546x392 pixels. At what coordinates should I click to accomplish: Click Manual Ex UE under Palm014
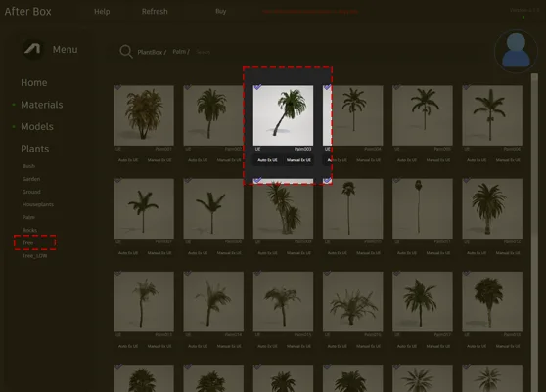pos(229,346)
